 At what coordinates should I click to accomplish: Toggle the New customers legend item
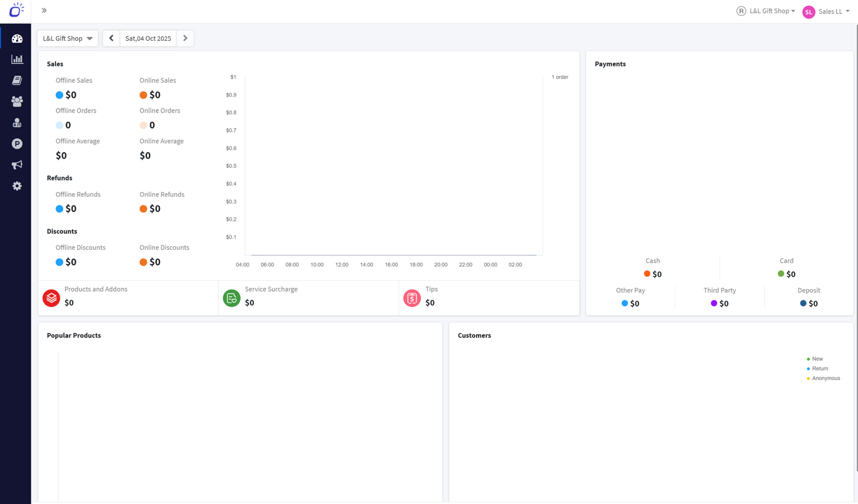click(817, 359)
